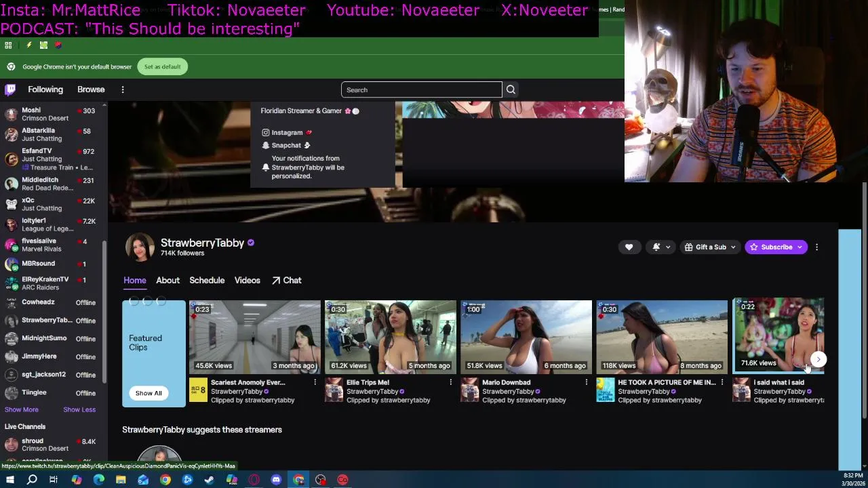Open sgt_jackson12's channel in the sidebar
The image size is (868, 488).
click(53, 375)
